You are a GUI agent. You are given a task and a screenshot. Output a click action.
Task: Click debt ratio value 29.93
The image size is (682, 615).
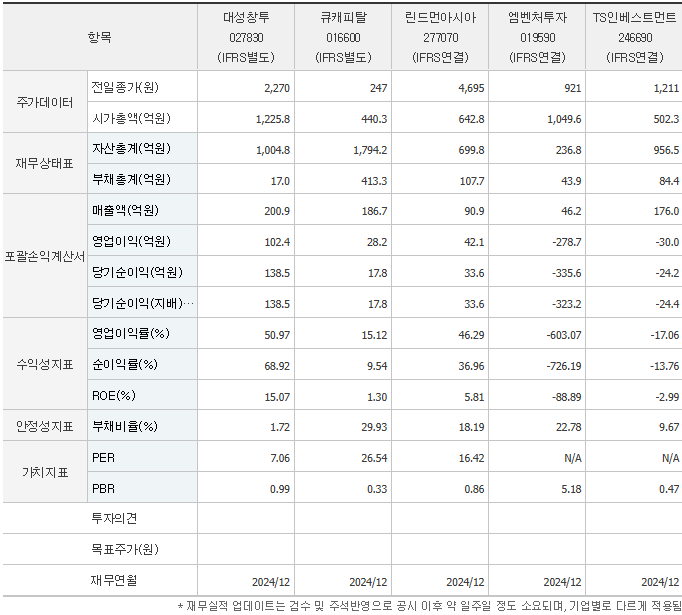click(374, 427)
